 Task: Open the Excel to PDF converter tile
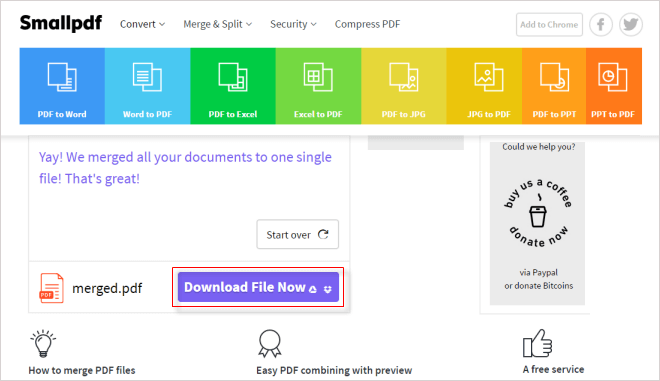(x=318, y=86)
